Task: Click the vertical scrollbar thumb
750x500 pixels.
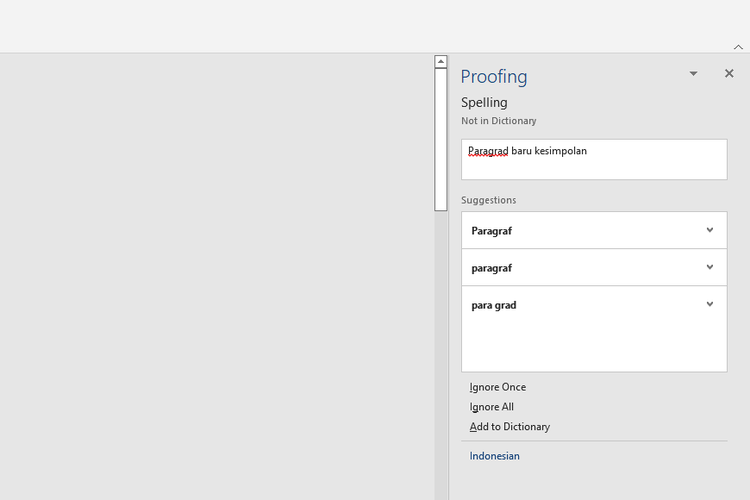Action: [x=441, y=139]
